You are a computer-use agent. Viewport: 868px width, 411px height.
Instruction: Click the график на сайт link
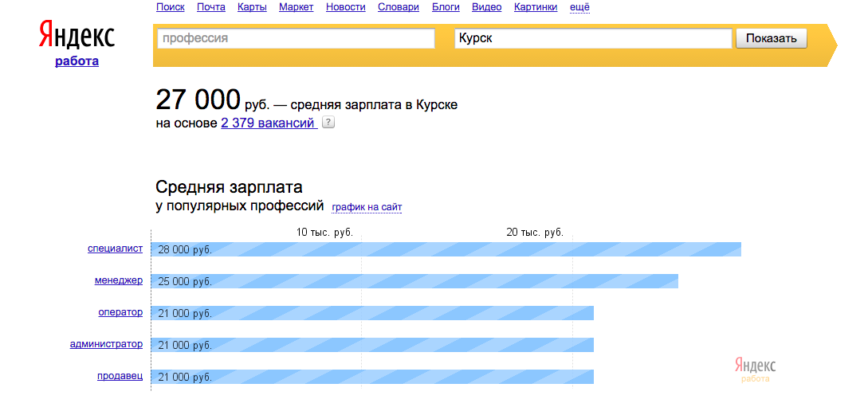click(367, 207)
